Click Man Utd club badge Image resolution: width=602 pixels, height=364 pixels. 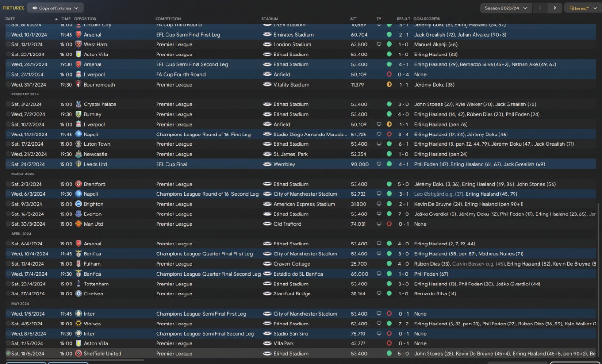click(x=79, y=224)
